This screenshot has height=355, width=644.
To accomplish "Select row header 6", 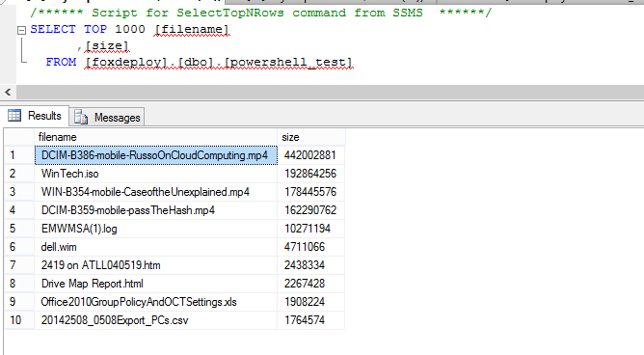I will [19, 247].
